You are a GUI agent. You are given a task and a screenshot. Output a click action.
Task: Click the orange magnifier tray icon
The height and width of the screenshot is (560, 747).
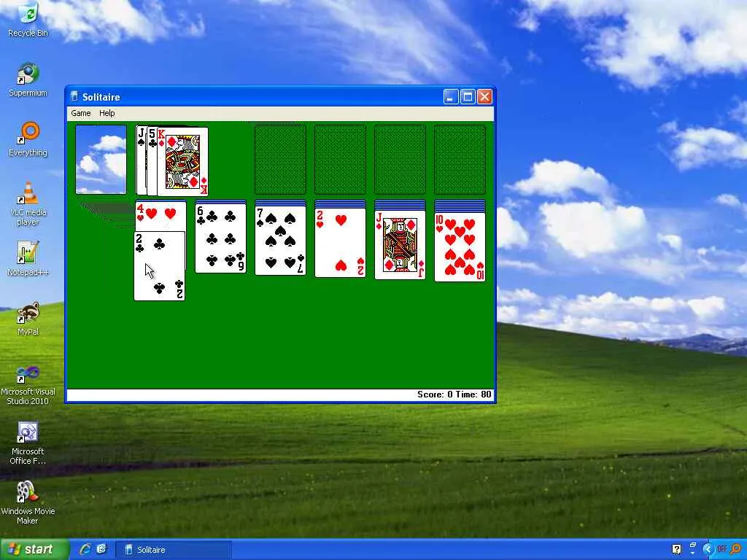[x=737, y=550]
